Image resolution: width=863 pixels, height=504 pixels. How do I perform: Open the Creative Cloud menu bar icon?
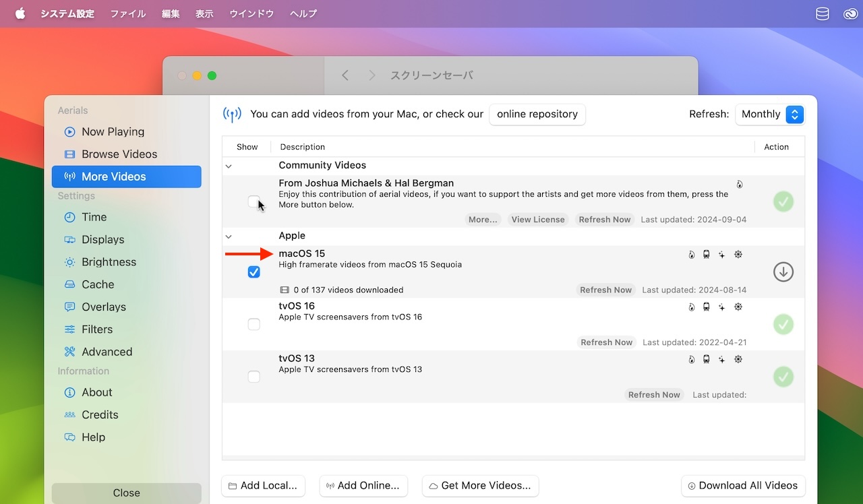[x=850, y=13]
